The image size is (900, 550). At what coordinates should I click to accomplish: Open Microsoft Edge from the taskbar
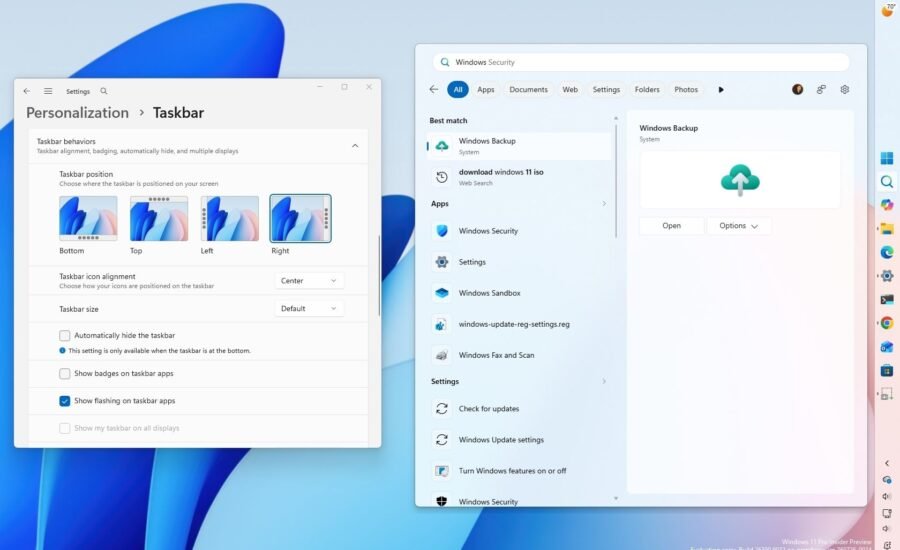pyautogui.click(x=887, y=252)
